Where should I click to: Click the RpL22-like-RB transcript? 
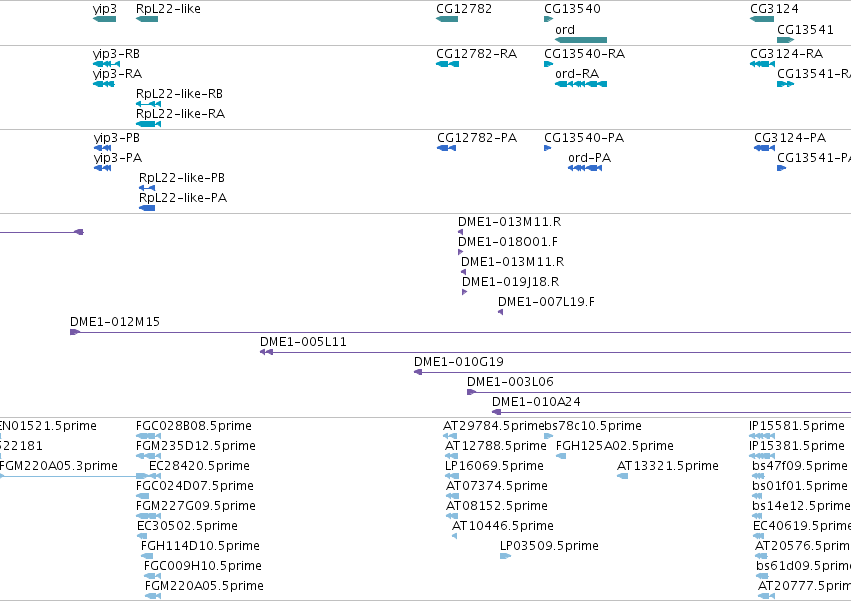coord(148,104)
